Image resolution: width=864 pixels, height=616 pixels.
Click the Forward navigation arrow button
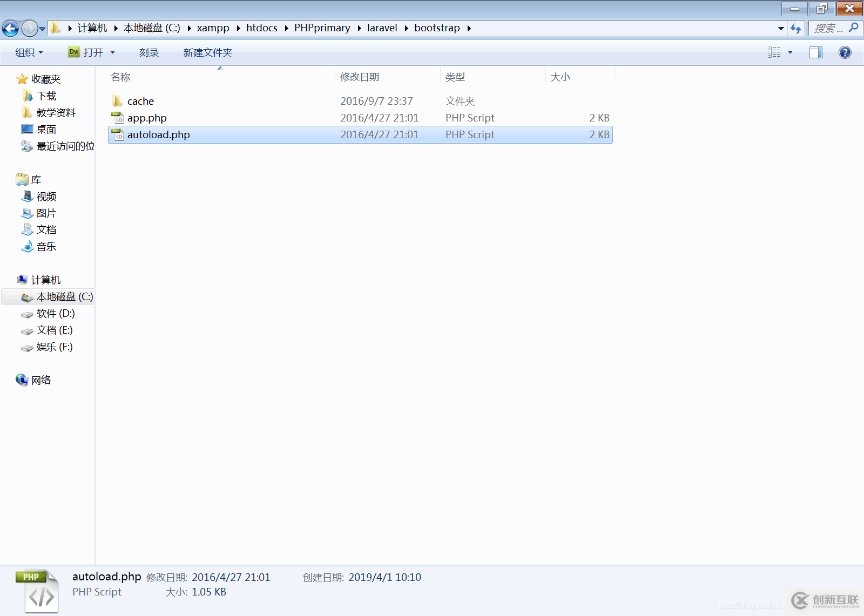point(30,28)
